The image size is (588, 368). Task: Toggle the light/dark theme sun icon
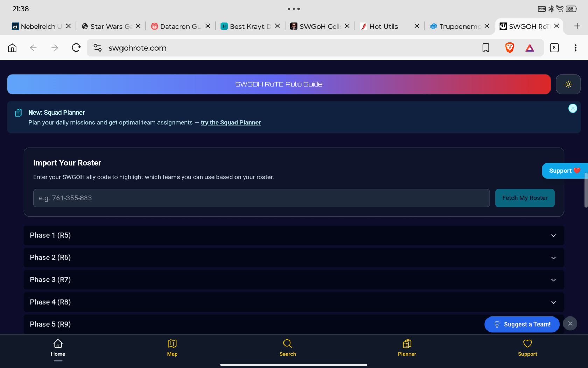[x=568, y=84]
